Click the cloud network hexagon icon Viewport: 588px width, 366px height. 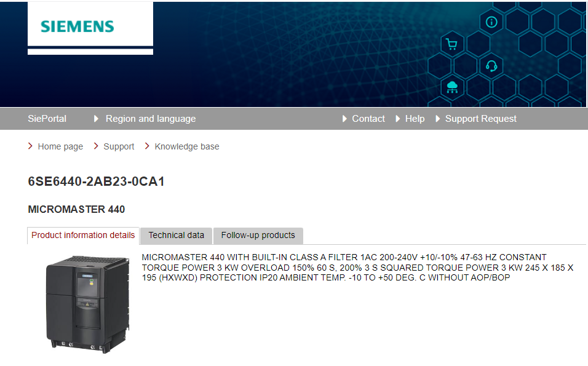pos(452,88)
